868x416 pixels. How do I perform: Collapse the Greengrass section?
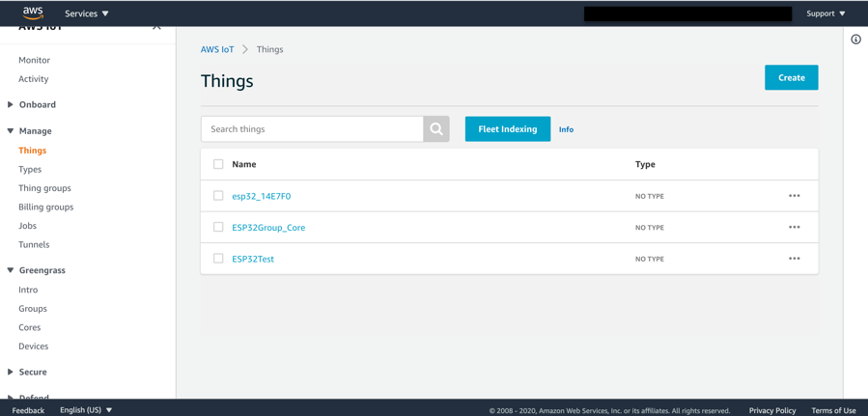pos(36,270)
